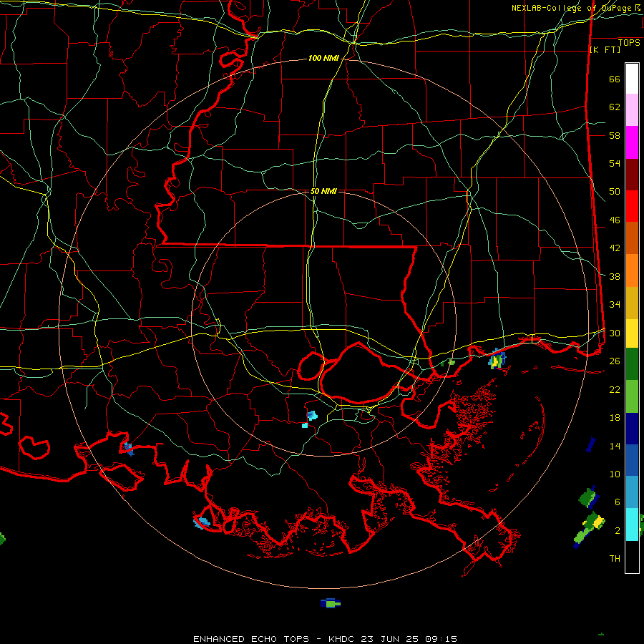Click the "10" legend value
The width and height of the screenshot is (644, 644).
coord(615,474)
